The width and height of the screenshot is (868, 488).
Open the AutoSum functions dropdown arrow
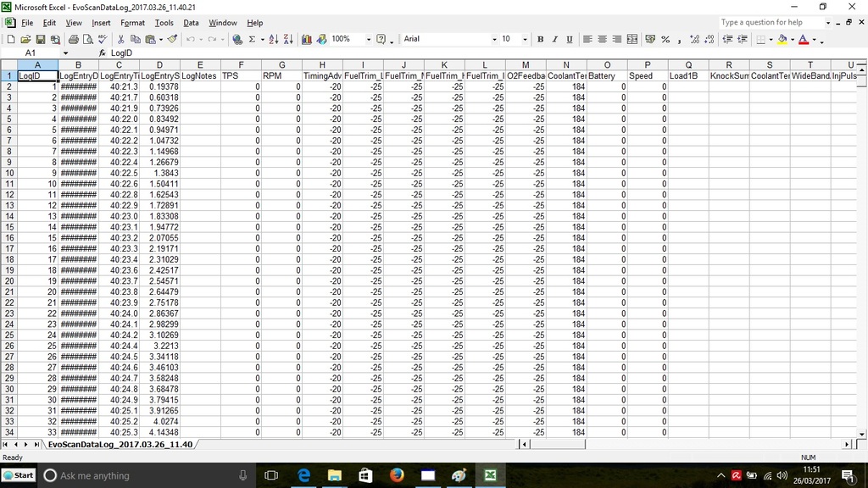click(263, 39)
